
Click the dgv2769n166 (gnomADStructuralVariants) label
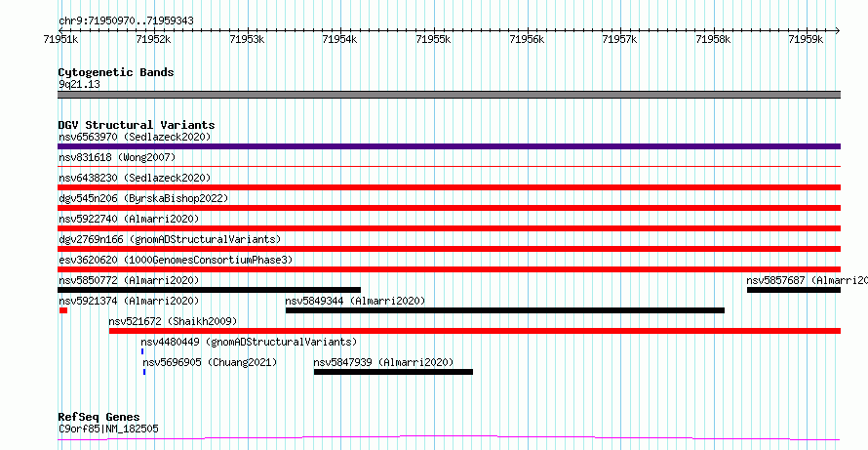[x=170, y=239]
